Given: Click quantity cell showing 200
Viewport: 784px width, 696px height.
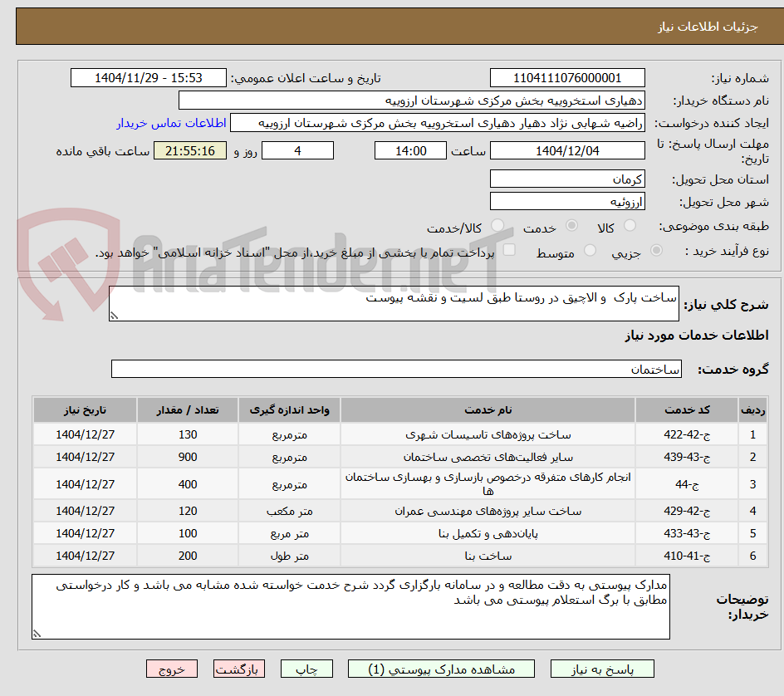Looking at the screenshot, I should click(x=188, y=556).
